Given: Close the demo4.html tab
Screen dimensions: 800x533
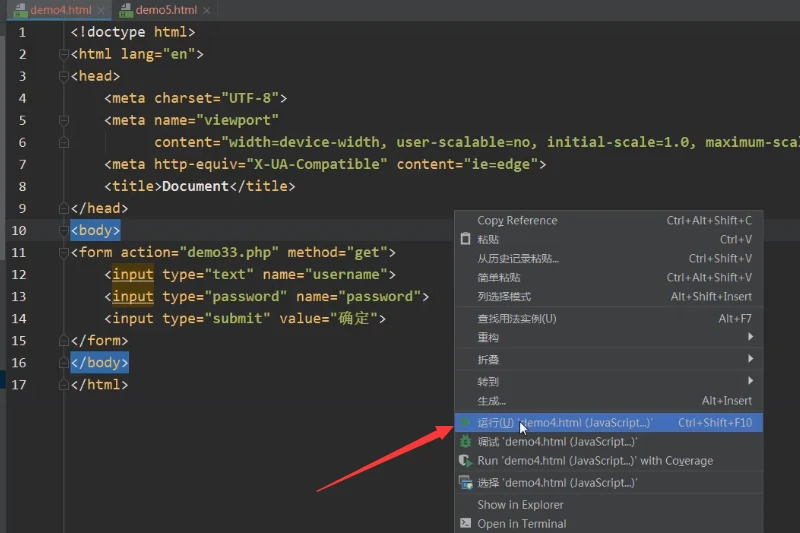Looking at the screenshot, I should pos(101,10).
